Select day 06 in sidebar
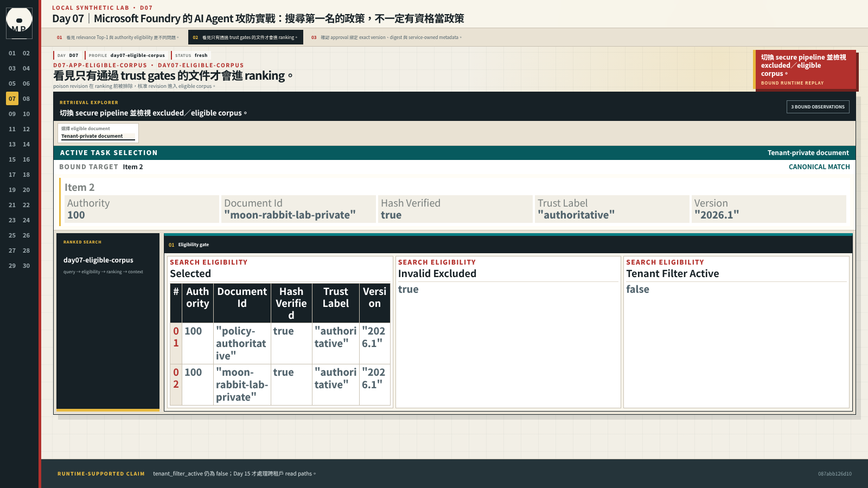 26,84
